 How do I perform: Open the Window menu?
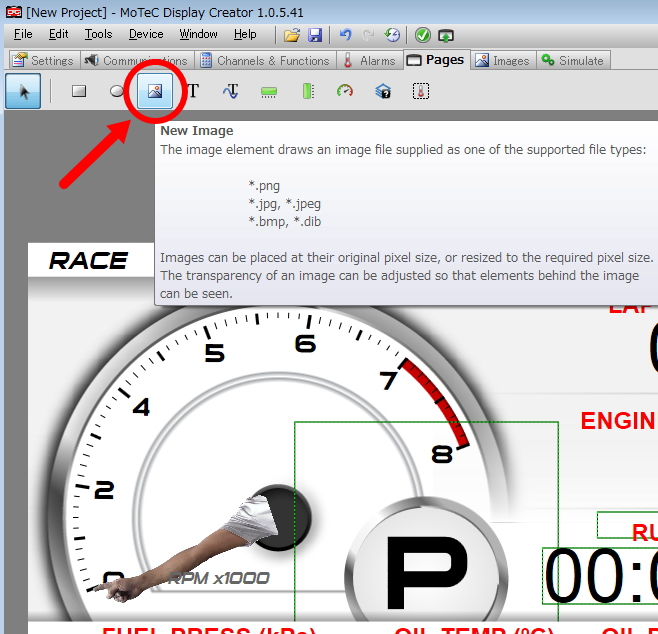click(x=198, y=34)
